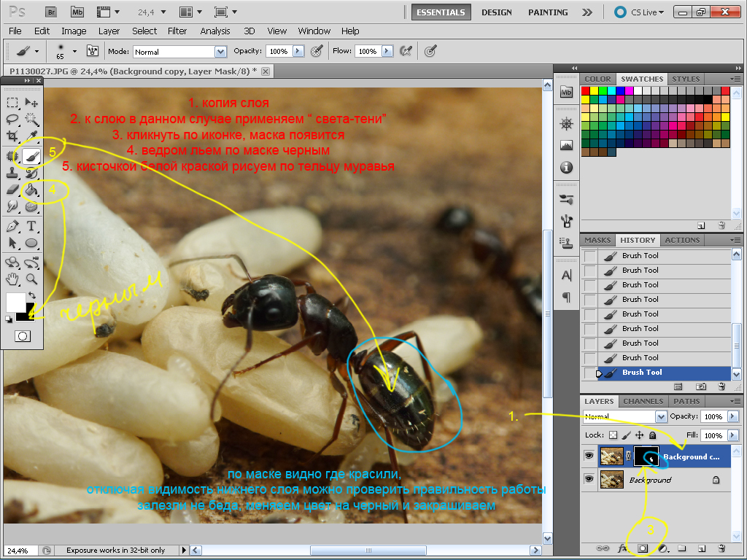The height and width of the screenshot is (560, 747).
Task: Click the Add layer mask icon
Action: coord(643,548)
